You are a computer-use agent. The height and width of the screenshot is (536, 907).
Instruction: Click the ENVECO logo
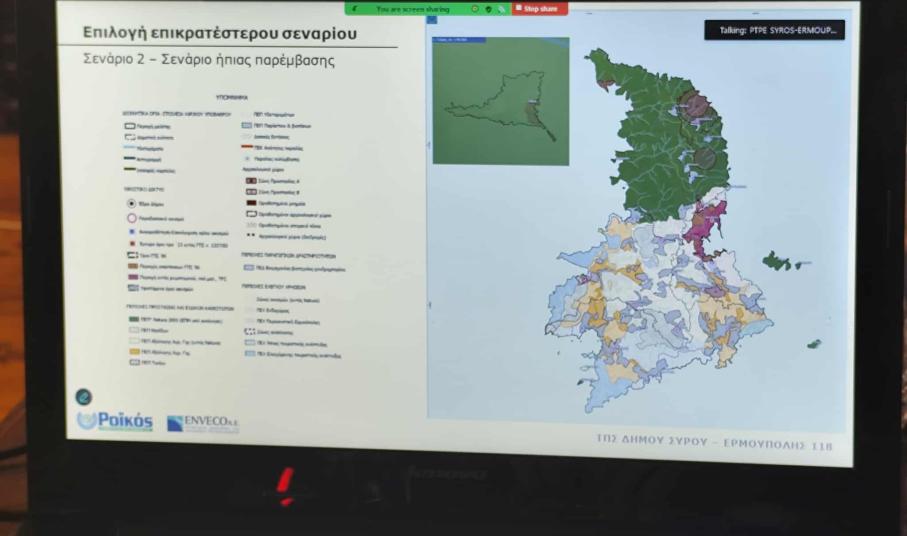(x=203, y=423)
